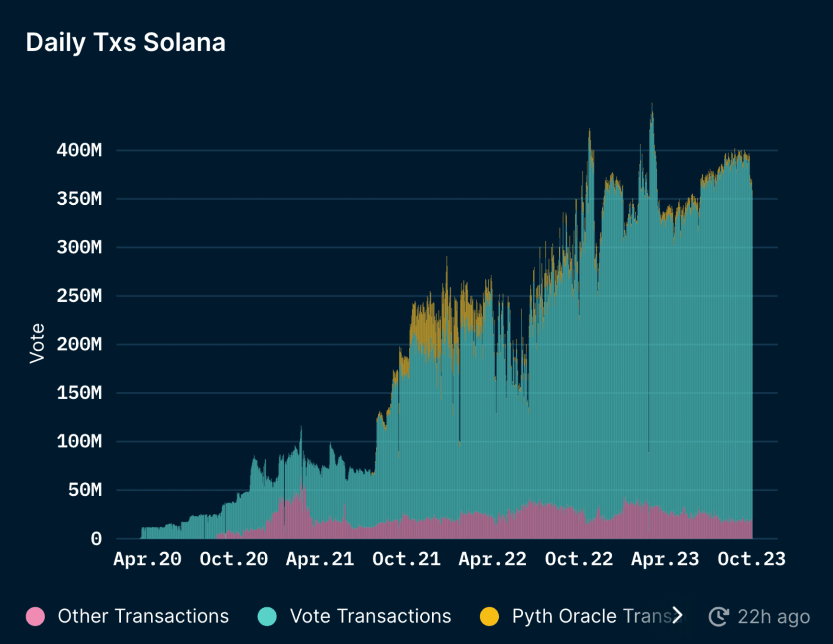Select the Apr.20 axis label

[147, 559]
